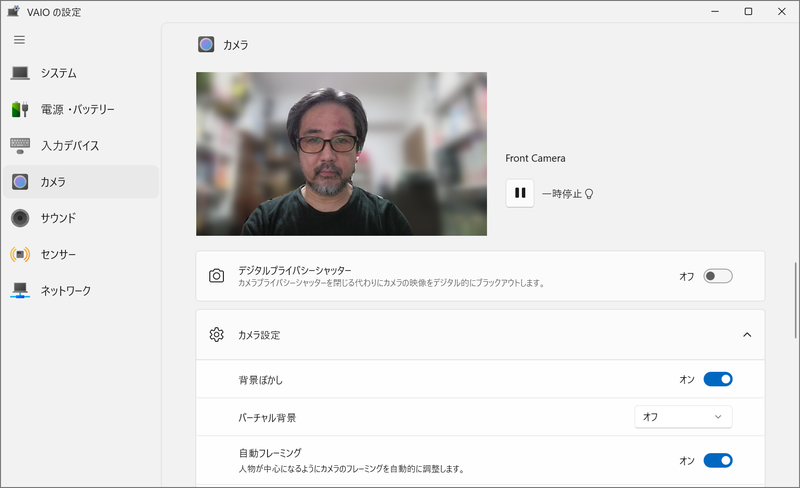Click the デジタルプライバシーシャッター camera icon
The image size is (800, 488).
[216, 276]
